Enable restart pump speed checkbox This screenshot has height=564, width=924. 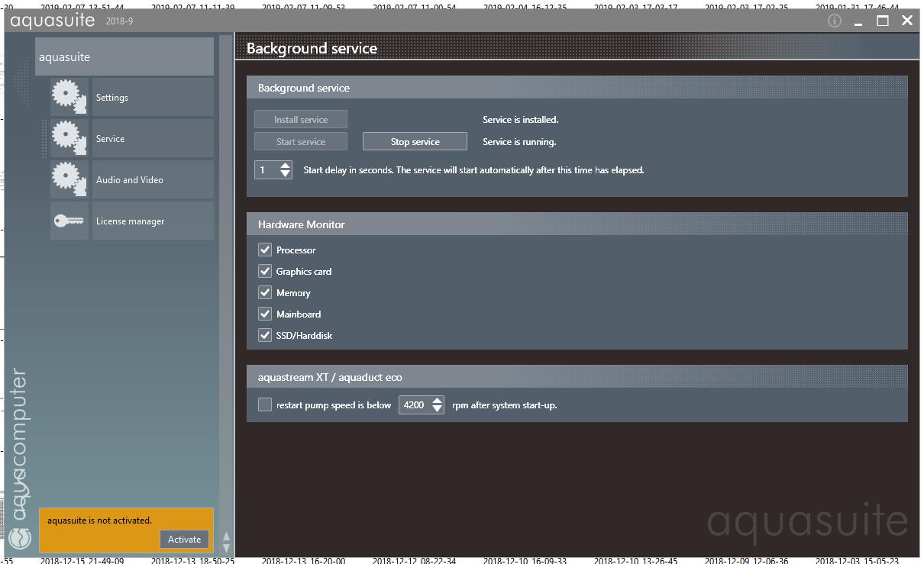click(x=265, y=404)
